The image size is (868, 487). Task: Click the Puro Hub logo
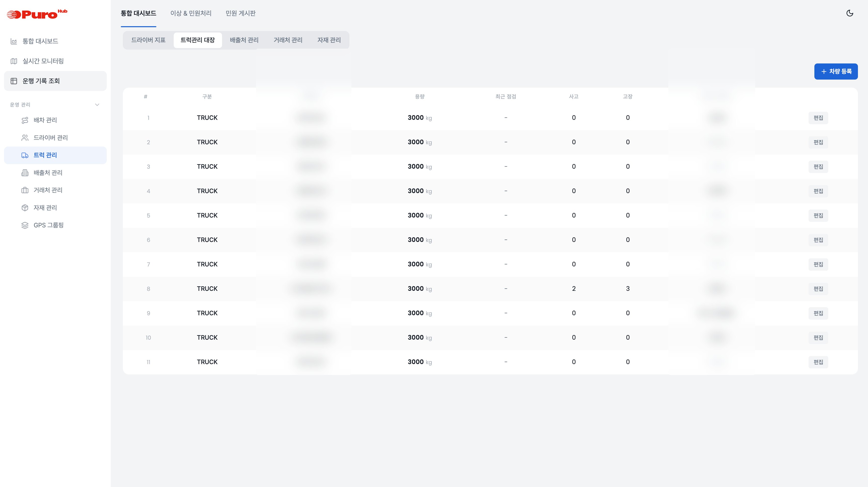pos(37,14)
